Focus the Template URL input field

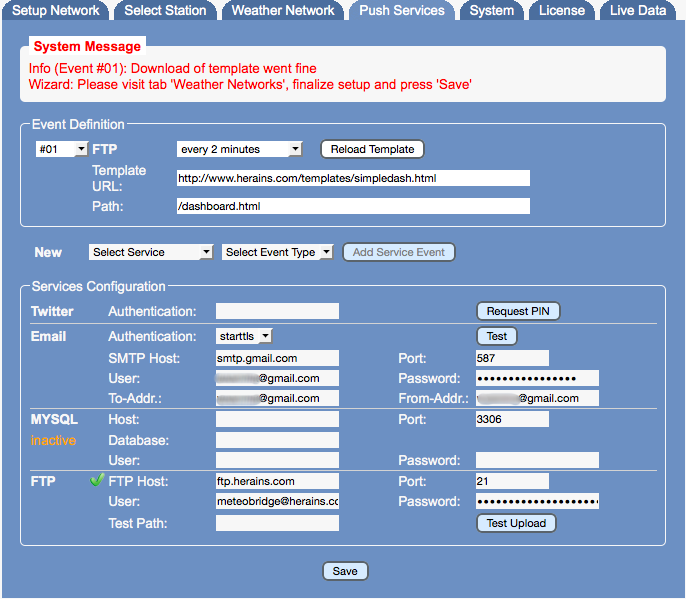coord(352,178)
